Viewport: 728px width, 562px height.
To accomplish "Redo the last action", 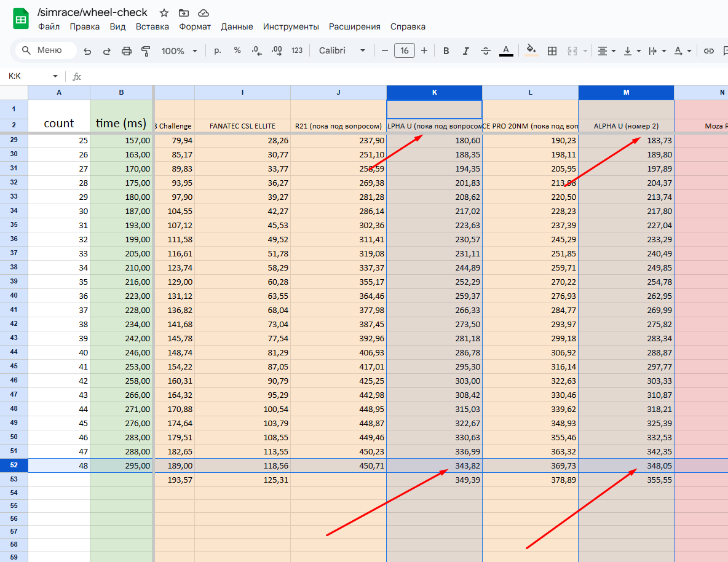I will [107, 50].
